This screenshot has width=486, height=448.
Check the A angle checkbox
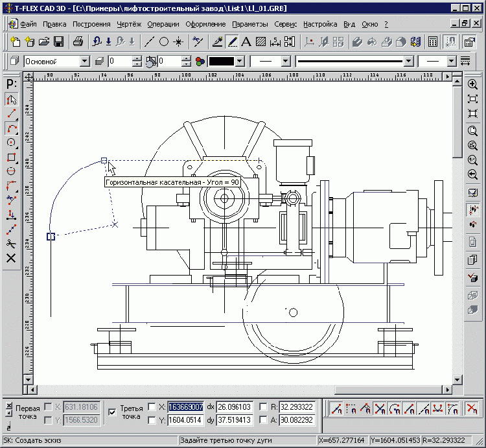pos(264,419)
